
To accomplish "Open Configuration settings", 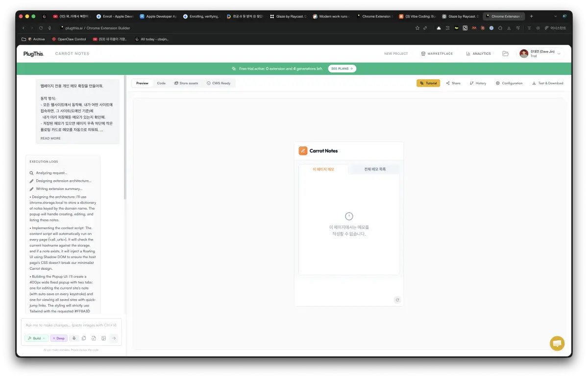I will pyautogui.click(x=509, y=83).
